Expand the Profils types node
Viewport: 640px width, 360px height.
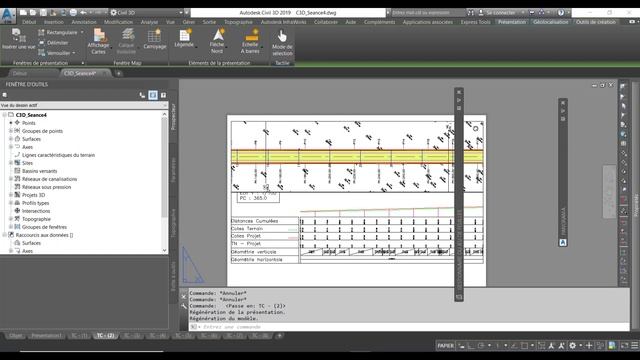click(x=11, y=203)
